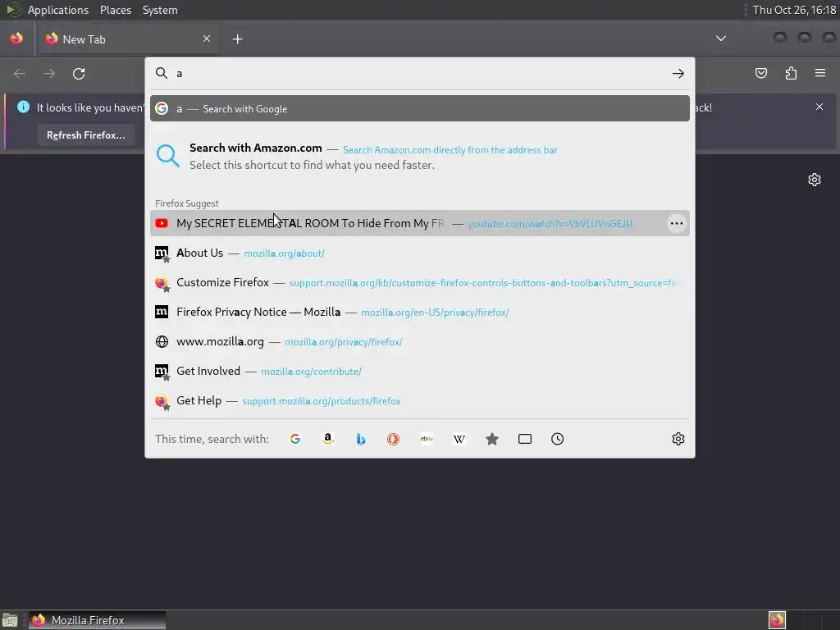Expand the list all tabs chevron

[721, 39]
